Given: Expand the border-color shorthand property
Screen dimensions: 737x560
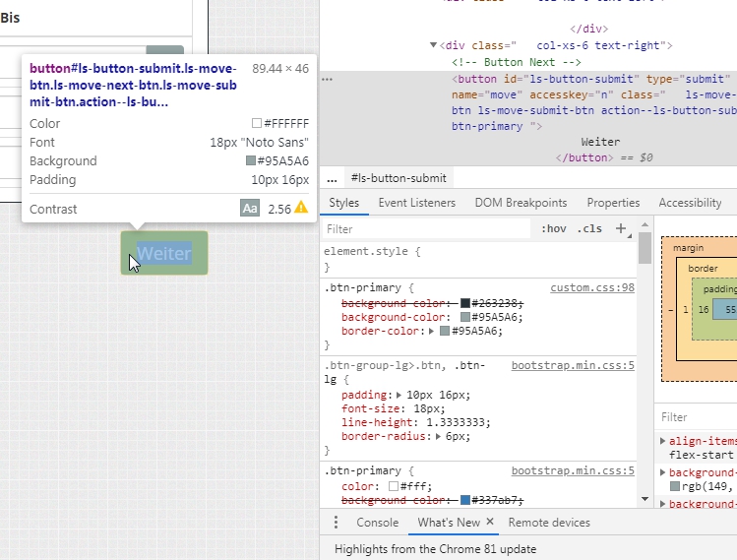Looking at the screenshot, I should 432,332.
